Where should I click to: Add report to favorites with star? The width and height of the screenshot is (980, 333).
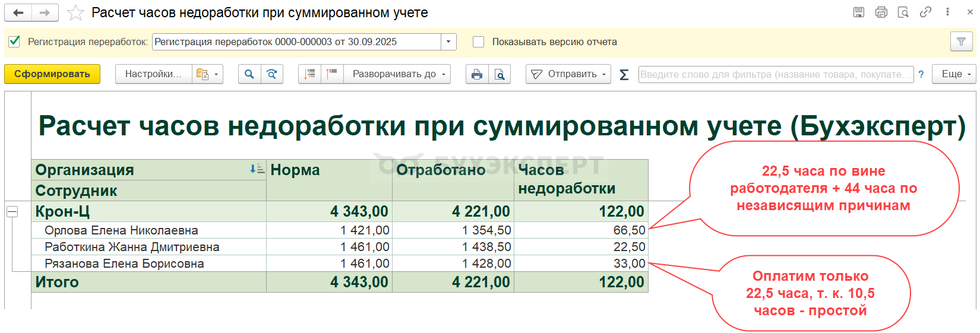(x=75, y=12)
